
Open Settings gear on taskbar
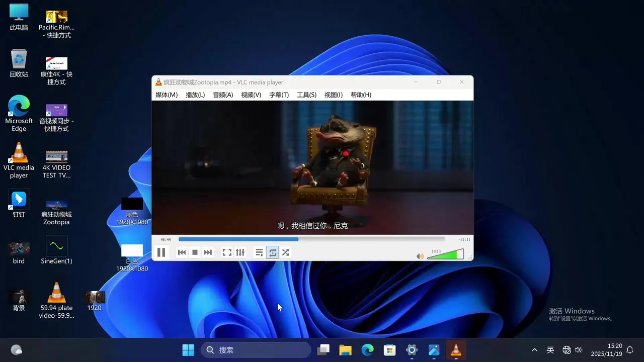[412, 350]
